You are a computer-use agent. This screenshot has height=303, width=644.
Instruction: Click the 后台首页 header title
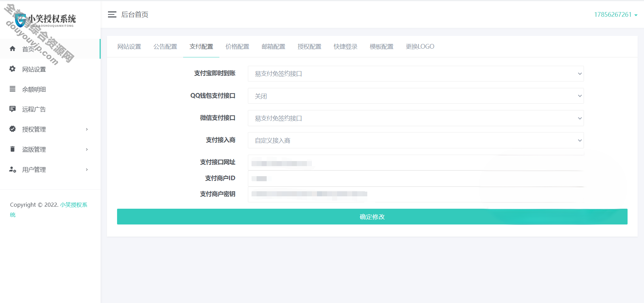point(135,14)
